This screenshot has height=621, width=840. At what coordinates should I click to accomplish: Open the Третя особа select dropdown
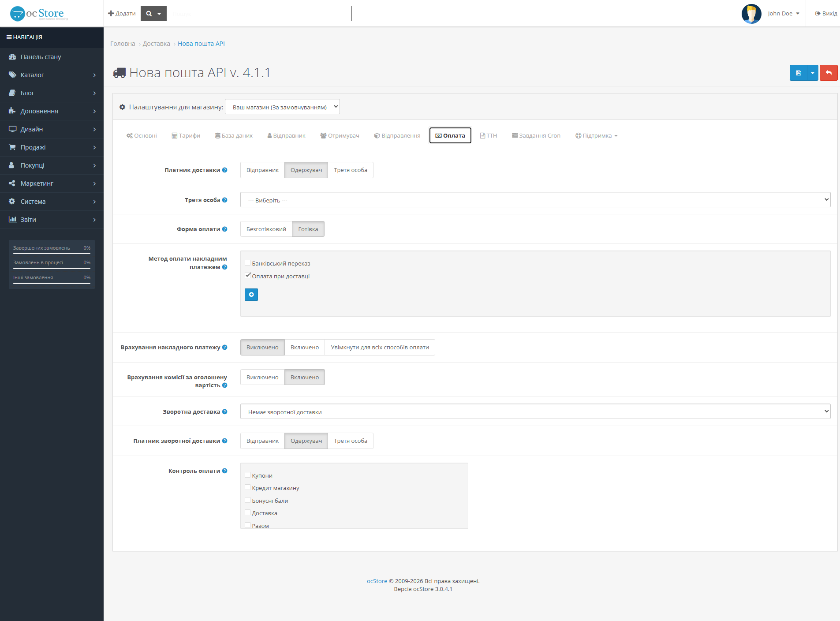pyautogui.click(x=535, y=200)
